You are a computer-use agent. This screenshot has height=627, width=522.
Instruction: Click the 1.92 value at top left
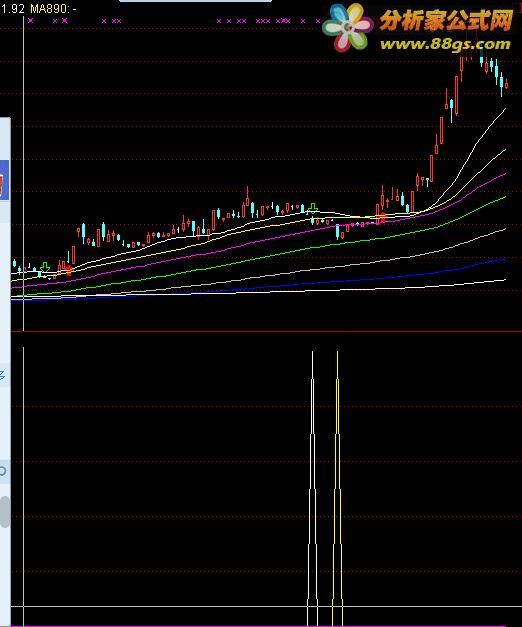click(13, 9)
